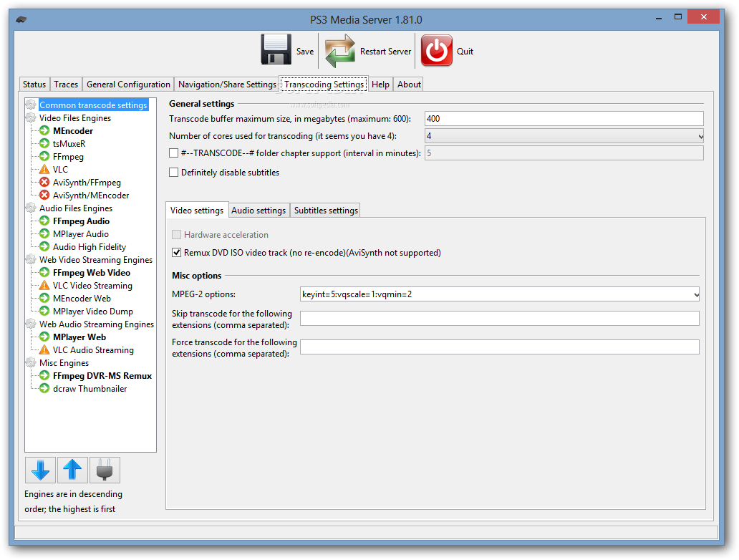The width and height of the screenshot is (739, 560).
Task: Select the MPlayer Video Dump entry
Action: click(93, 311)
